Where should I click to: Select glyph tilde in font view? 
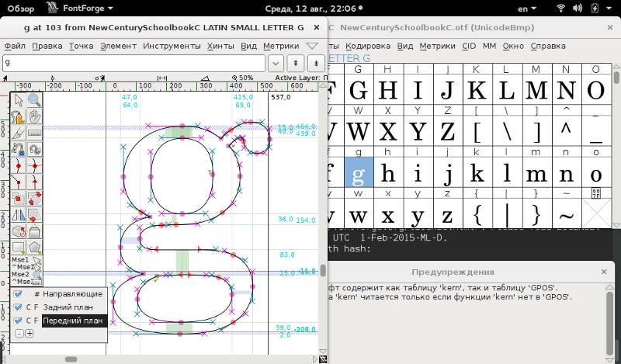click(567, 214)
